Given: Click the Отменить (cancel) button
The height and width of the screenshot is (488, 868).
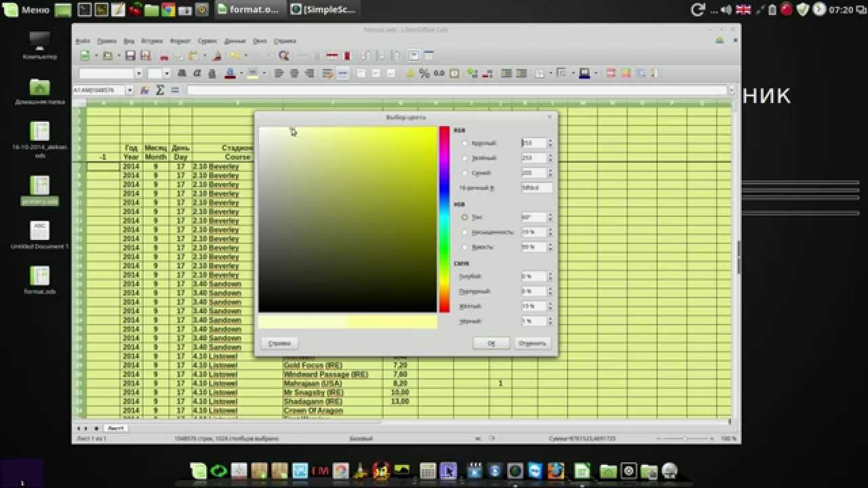Looking at the screenshot, I should [532, 344].
